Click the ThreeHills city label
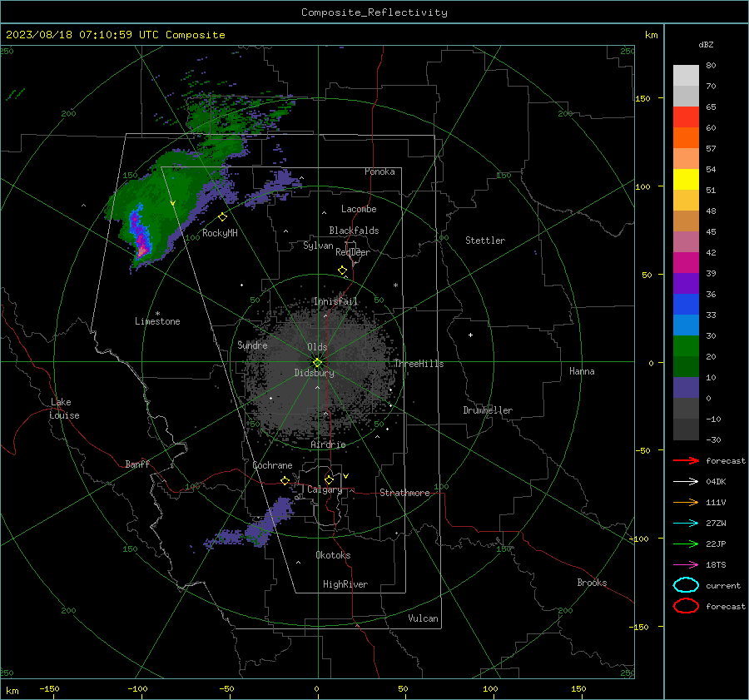 point(419,364)
